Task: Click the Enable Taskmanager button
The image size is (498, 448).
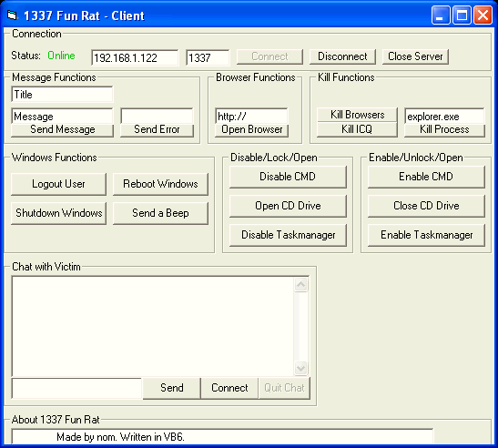Action: coord(426,235)
